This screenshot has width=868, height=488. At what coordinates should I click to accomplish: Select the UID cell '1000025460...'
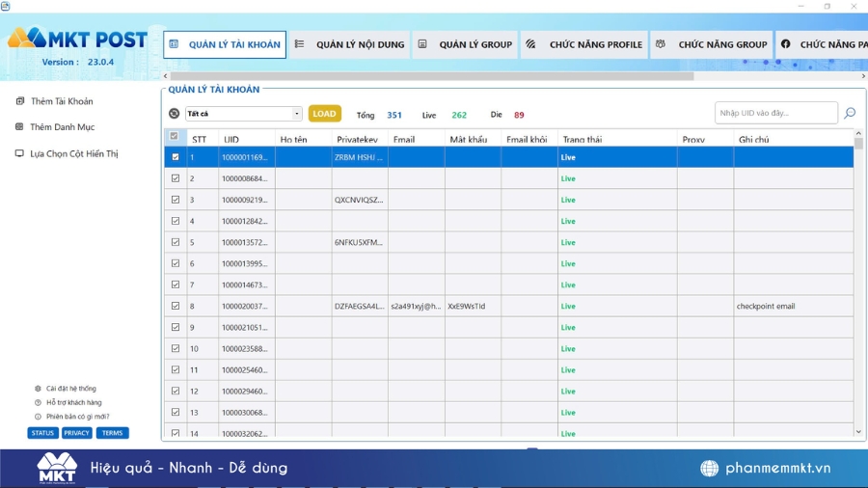coord(246,369)
